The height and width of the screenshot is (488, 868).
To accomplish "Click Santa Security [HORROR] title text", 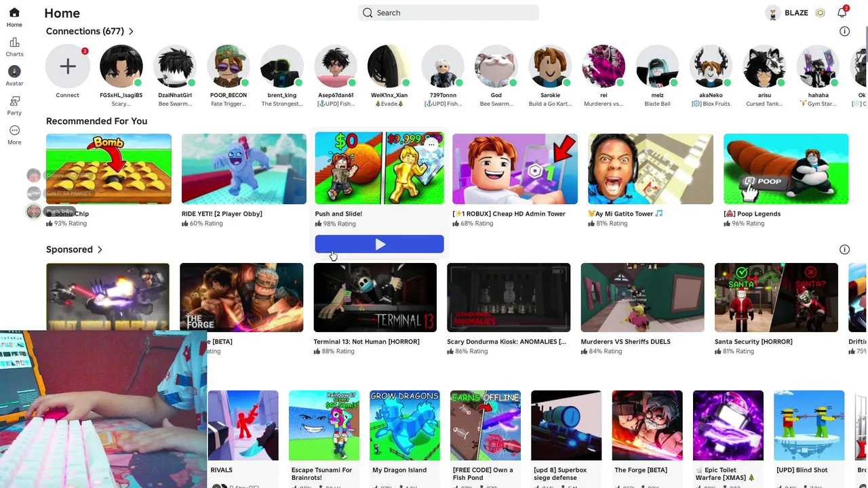I will tap(753, 342).
